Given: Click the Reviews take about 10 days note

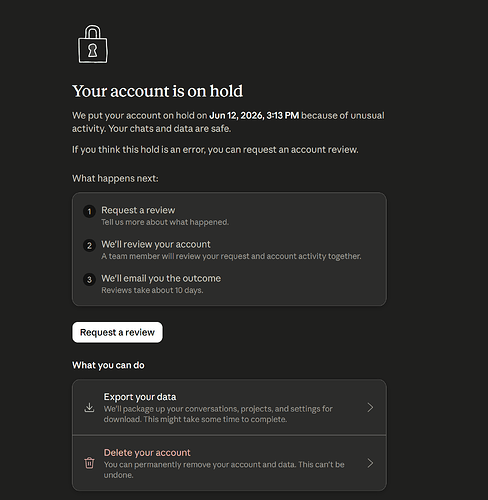Looking at the screenshot, I should [152, 290].
